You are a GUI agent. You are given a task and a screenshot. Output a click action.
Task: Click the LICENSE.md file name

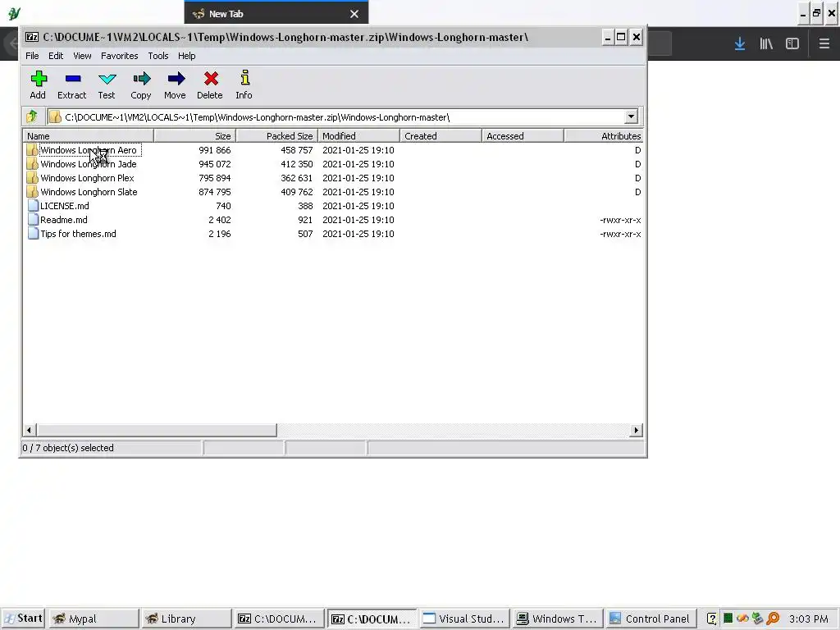tap(65, 206)
